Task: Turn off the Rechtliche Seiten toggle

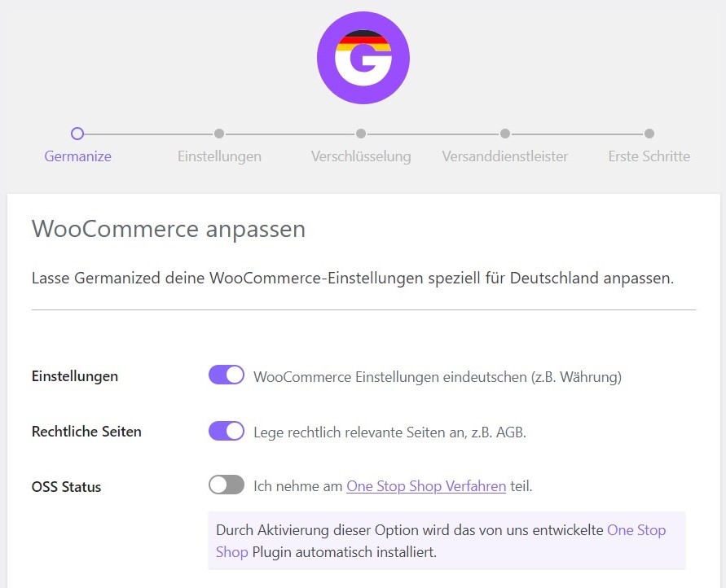Action: click(227, 431)
